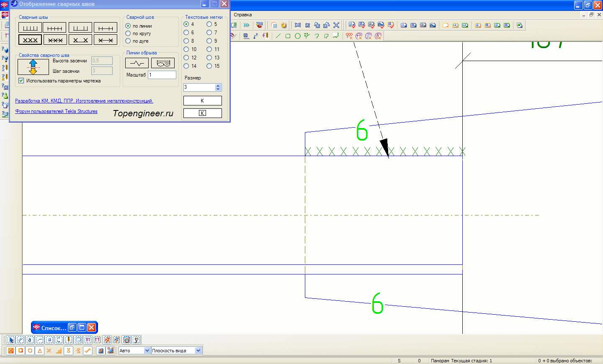
Task: Click the boxed 'K' text mark button
Action: (202, 113)
